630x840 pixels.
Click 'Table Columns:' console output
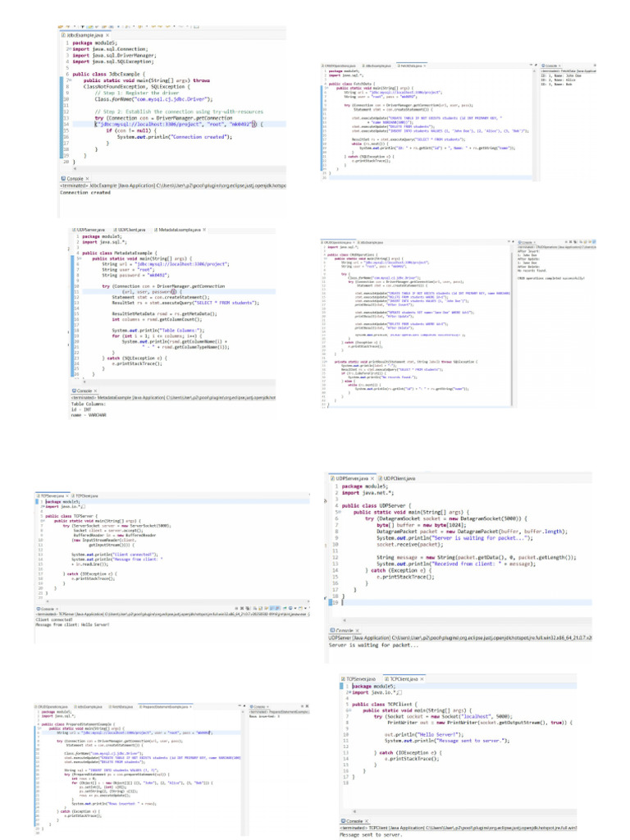89,404
